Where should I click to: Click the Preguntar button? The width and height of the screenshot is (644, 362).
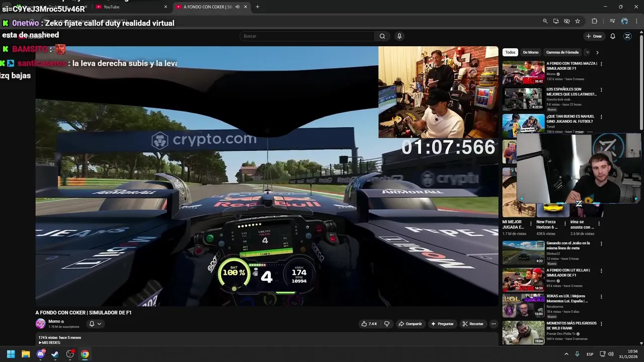(442, 324)
